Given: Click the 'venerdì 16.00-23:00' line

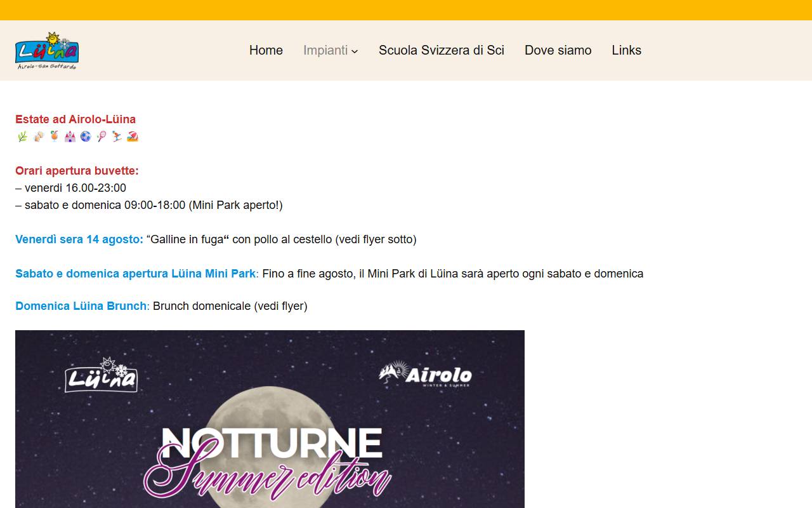Looking at the screenshot, I should point(70,188).
